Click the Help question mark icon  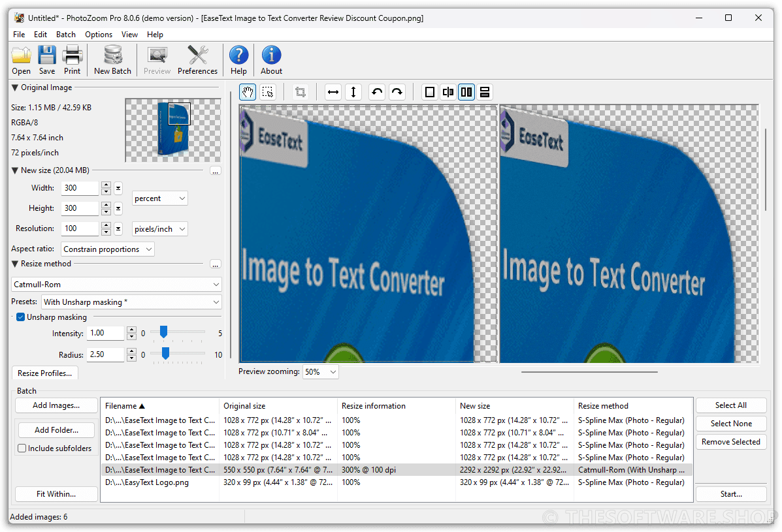pyautogui.click(x=238, y=60)
